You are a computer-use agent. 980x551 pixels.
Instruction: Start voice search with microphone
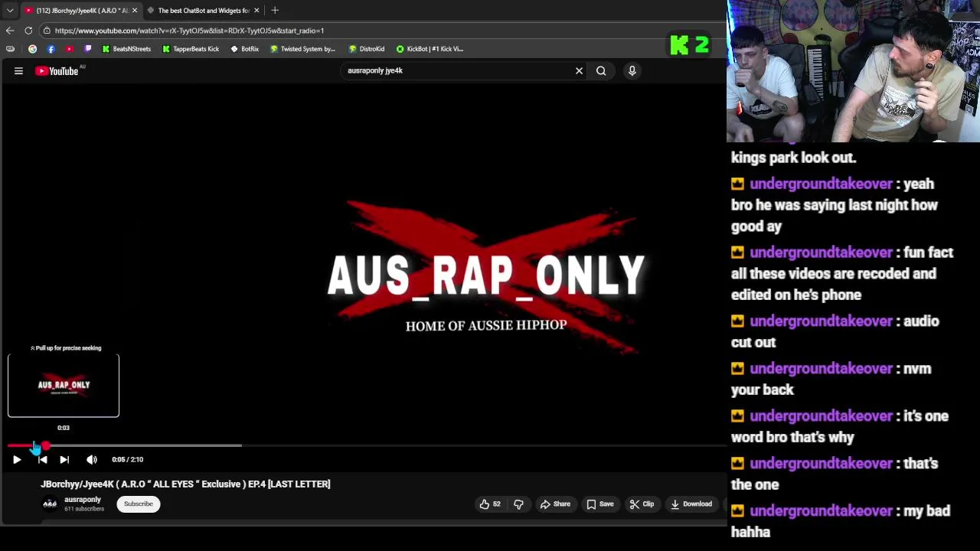[632, 70]
